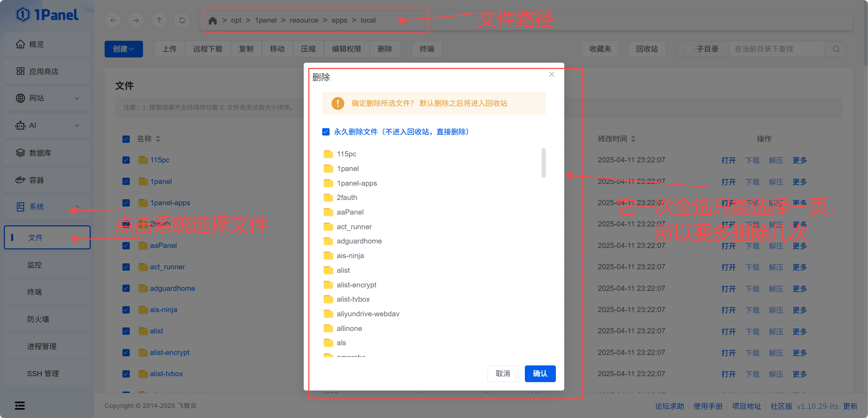The image size is (868, 418).
Task: Refresh the file list
Action: coord(182,20)
